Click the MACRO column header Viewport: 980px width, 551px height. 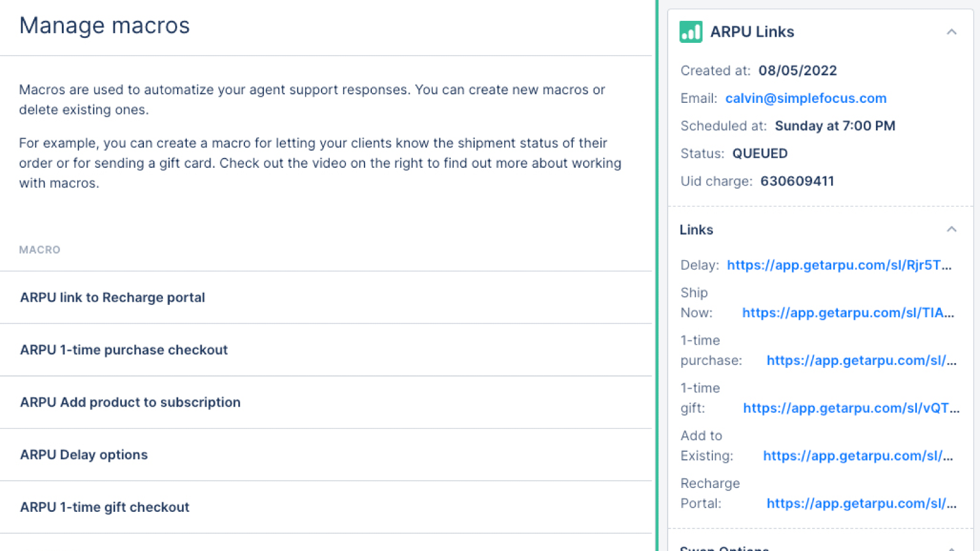tap(40, 250)
